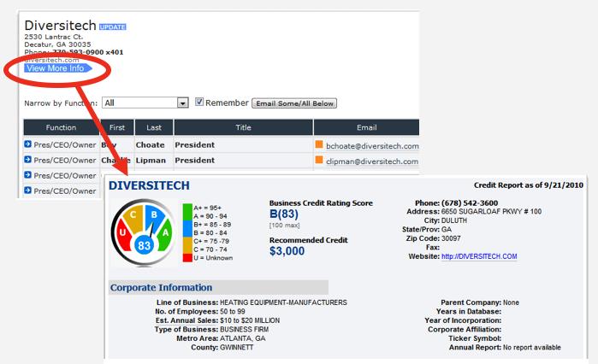598x364 pixels.
Task: Click the orange icon beside clipman@diversitech.com
Action: (319, 160)
